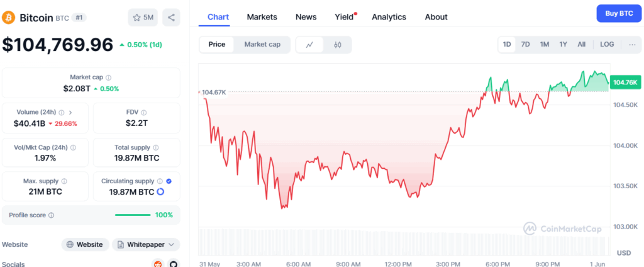The height and width of the screenshot is (267, 644).
Task: Switch to candlestick chart icon
Action: point(338,45)
